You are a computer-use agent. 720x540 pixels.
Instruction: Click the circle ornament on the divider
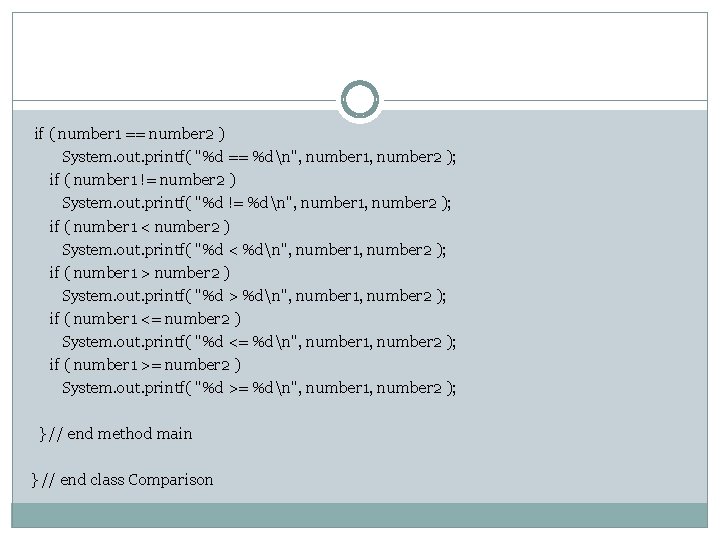point(359,100)
